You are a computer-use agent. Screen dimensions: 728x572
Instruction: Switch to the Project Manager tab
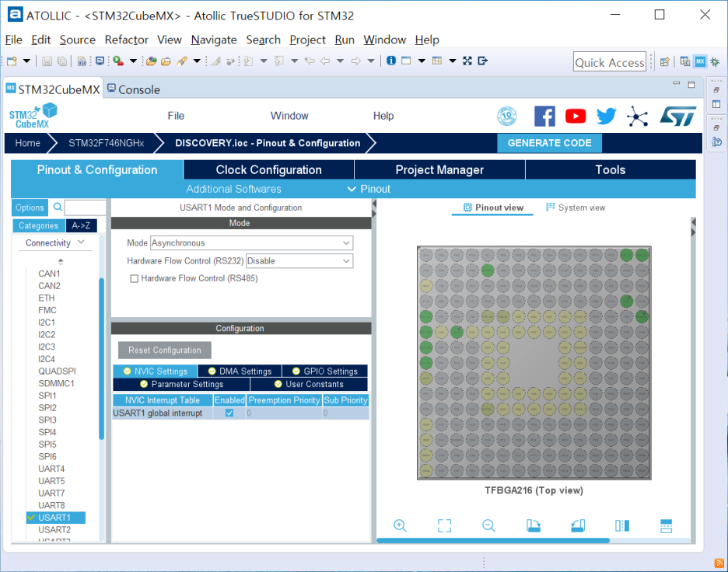439,169
